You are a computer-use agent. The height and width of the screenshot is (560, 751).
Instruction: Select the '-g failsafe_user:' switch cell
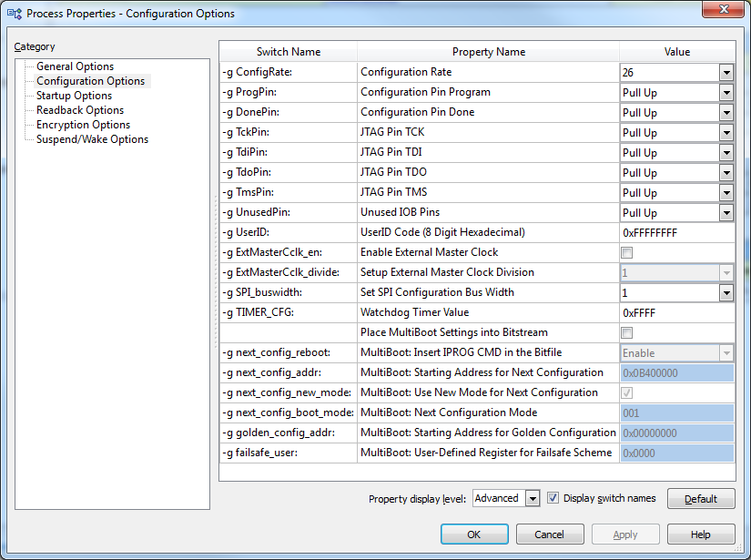tap(289, 453)
